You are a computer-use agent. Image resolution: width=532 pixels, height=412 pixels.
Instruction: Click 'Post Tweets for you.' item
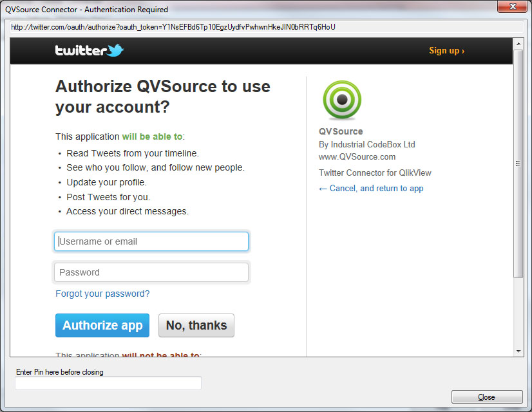[108, 197]
